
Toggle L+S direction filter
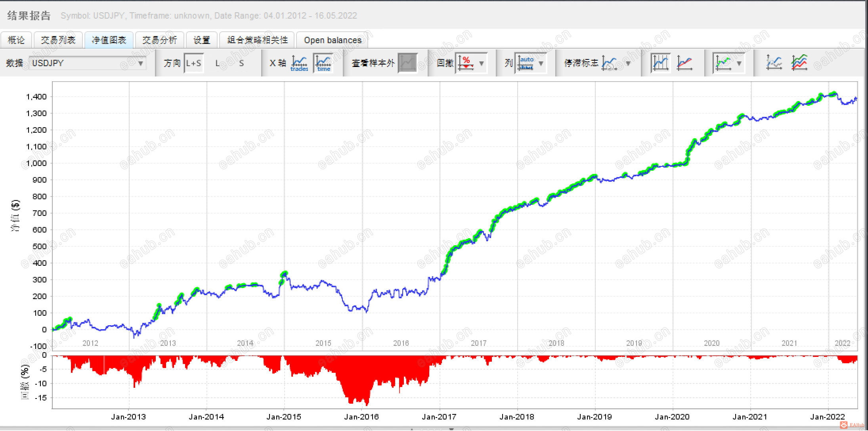click(194, 63)
